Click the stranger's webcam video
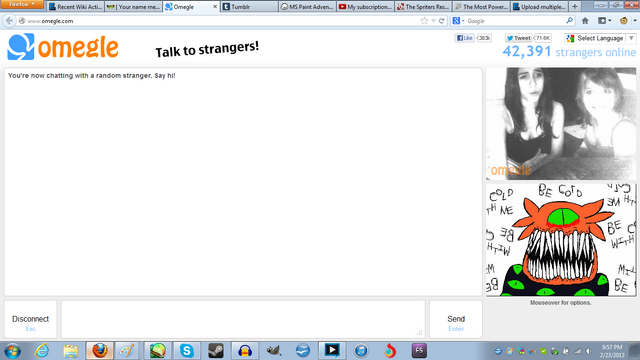The width and height of the screenshot is (640, 360). [x=561, y=124]
